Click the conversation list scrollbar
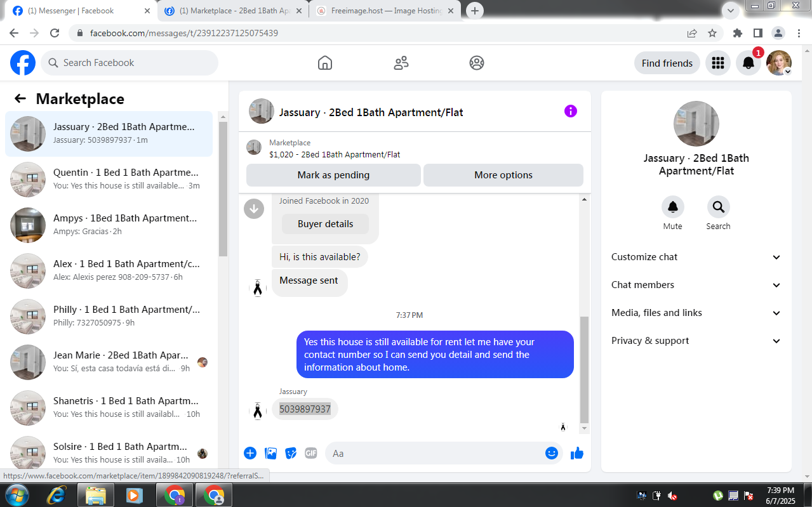The width and height of the screenshot is (812, 507). [223, 189]
